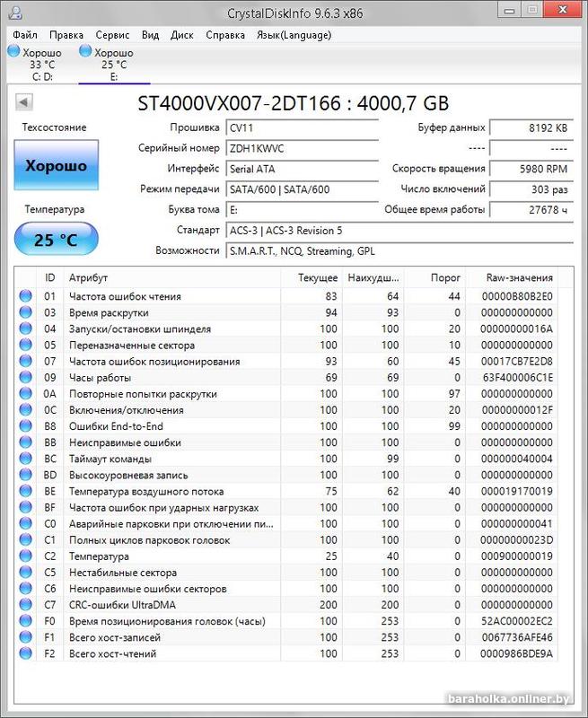Click status orb for 07 Частота ошибок позиционирования
The height and width of the screenshot is (718, 588).
coord(26,361)
